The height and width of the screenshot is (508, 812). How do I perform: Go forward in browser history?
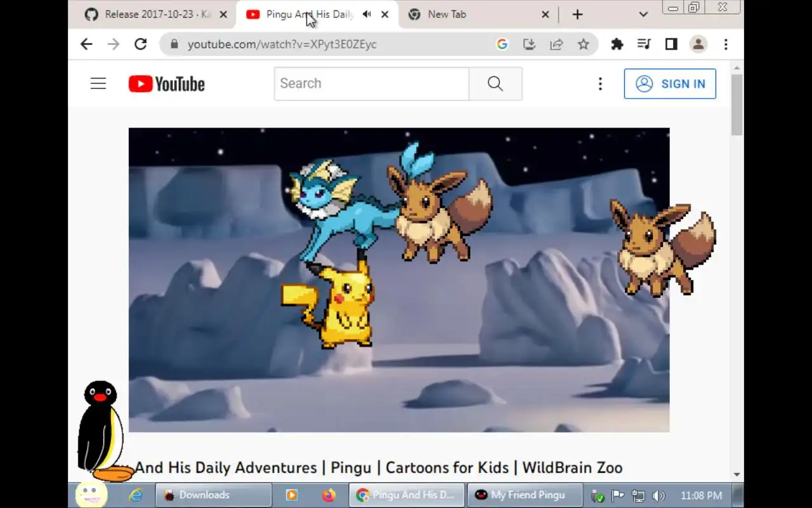114,44
